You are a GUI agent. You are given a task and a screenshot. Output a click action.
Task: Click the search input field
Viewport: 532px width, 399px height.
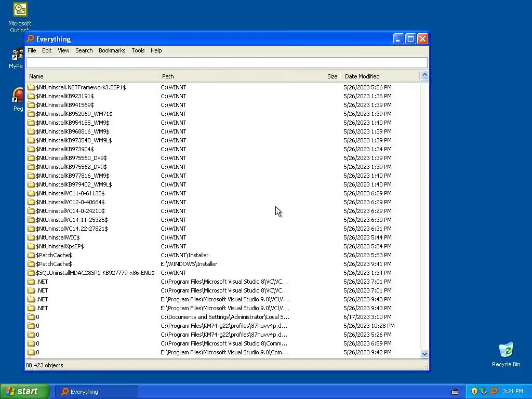point(227,62)
